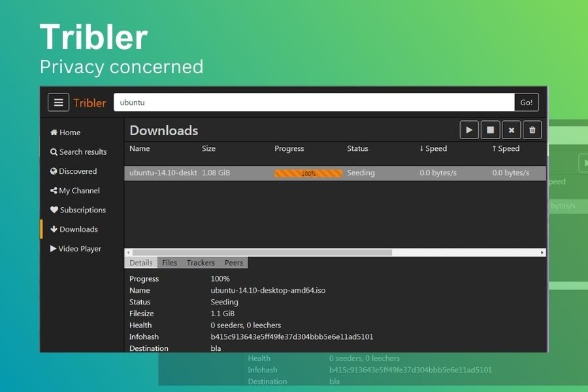Screen dimensions: 588x392
Task: Open the Peers tab
Action: pyautogui.click(x=233, y=263)
